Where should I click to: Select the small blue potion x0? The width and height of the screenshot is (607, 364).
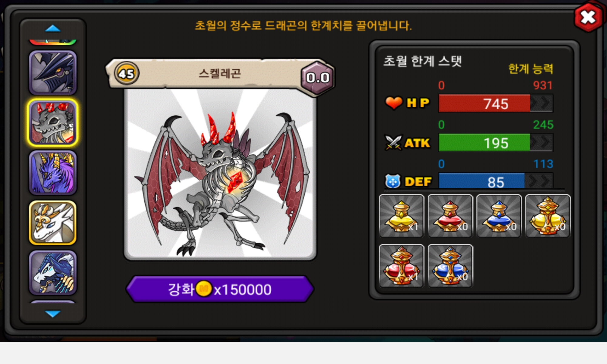coord(499,216)
